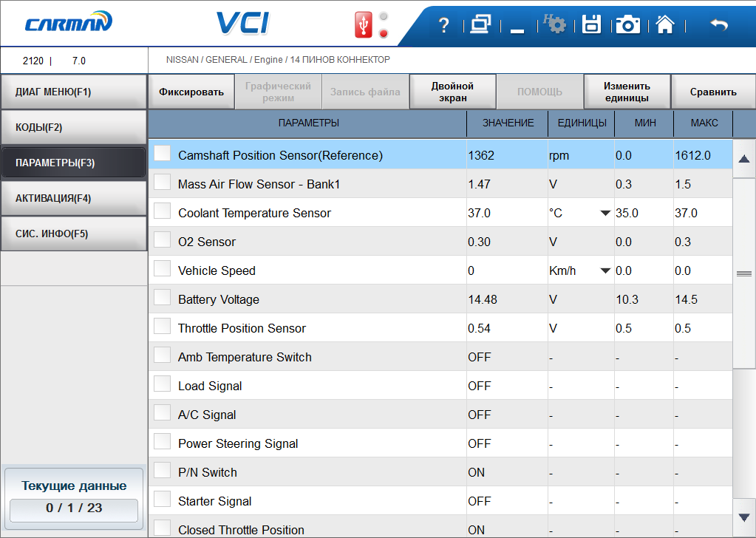Check the Vehicle Speed checkbox
The image size is (756, 538).
[162, 268]
